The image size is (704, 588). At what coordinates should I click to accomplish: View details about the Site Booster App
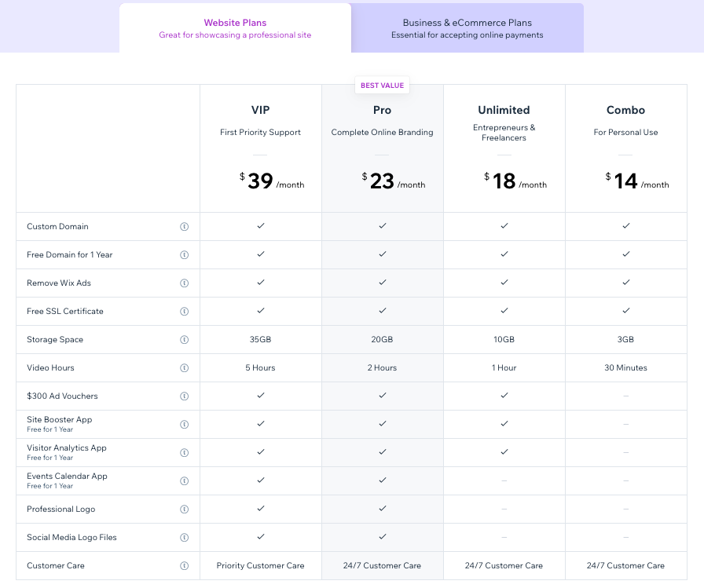coord(185,424)
